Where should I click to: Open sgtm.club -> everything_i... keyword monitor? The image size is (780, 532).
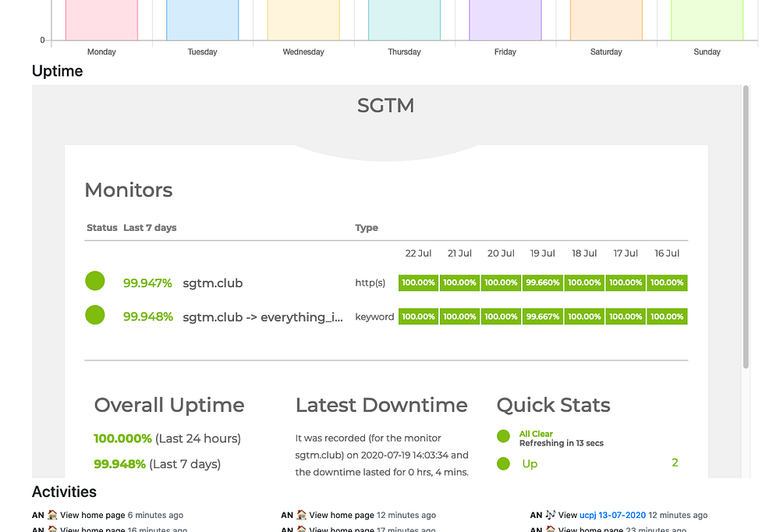(263, 317)
